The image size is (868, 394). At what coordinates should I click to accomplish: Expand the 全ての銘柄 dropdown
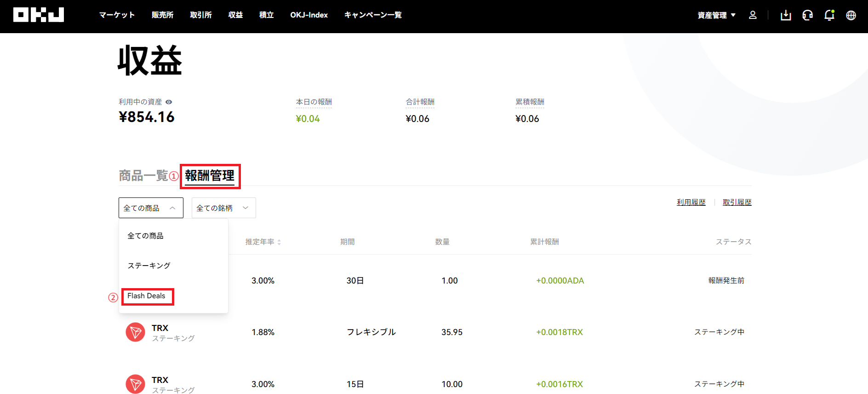(223, 208)
